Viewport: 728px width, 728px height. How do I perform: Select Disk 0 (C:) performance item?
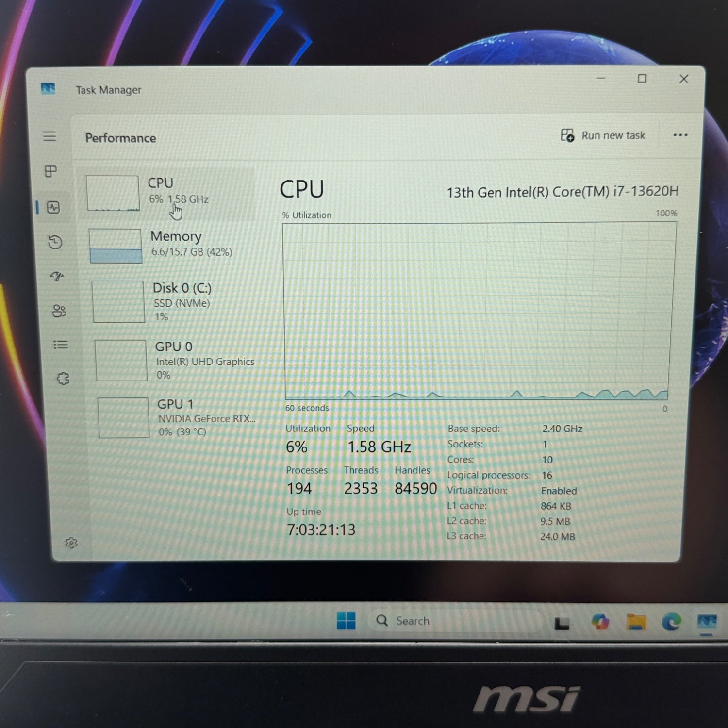tap(173, 301)
